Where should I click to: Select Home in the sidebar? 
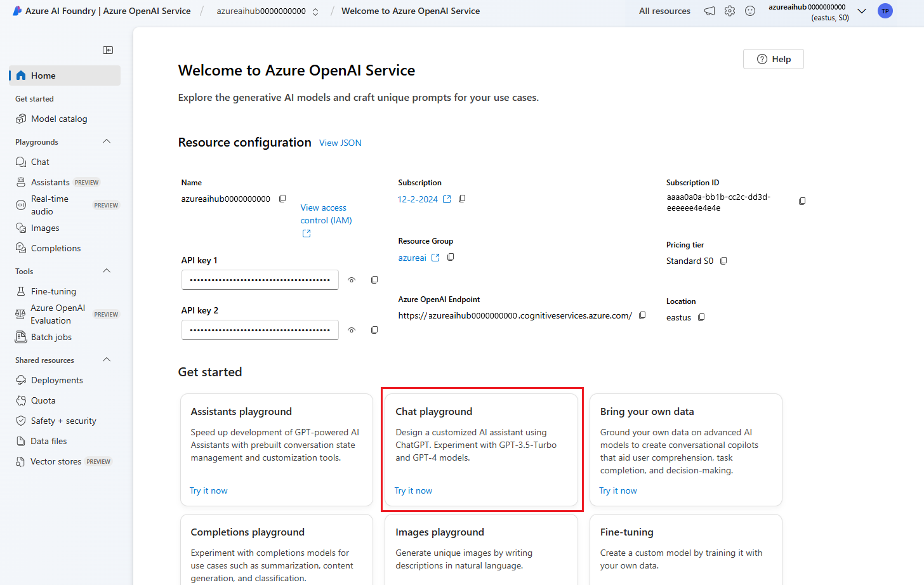point(43,75)
